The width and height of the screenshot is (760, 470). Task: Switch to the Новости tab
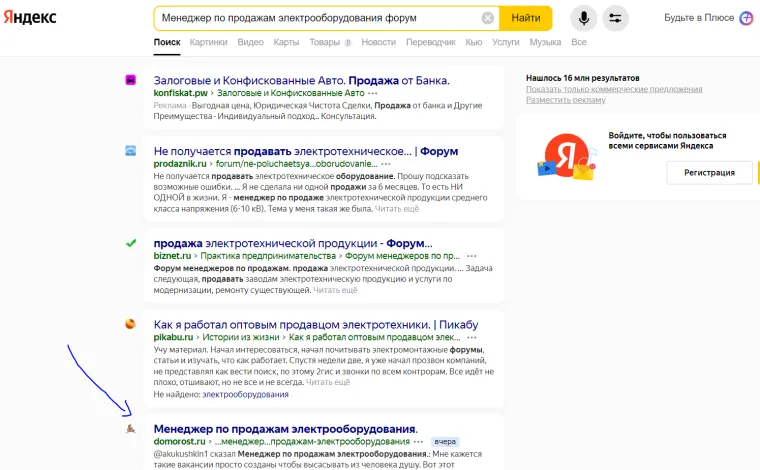pyautogui.click(x=378, y=42)
